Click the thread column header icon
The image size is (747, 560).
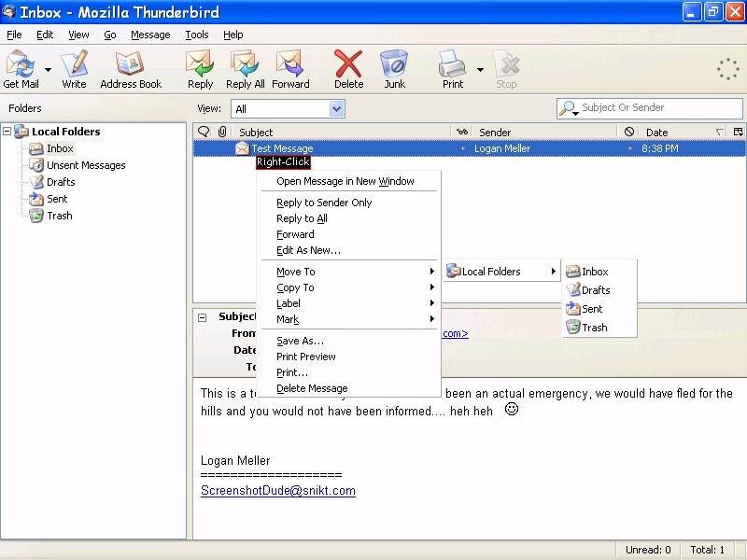(204, 132)
